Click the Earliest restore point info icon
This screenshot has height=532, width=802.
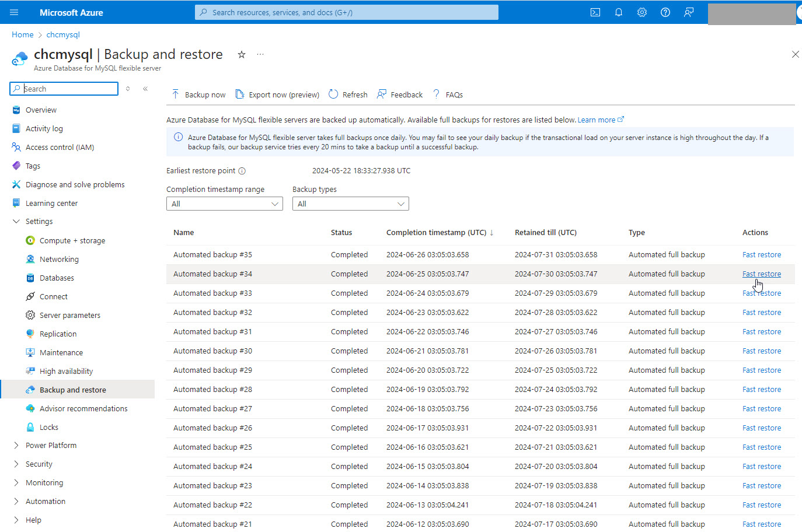242,171
